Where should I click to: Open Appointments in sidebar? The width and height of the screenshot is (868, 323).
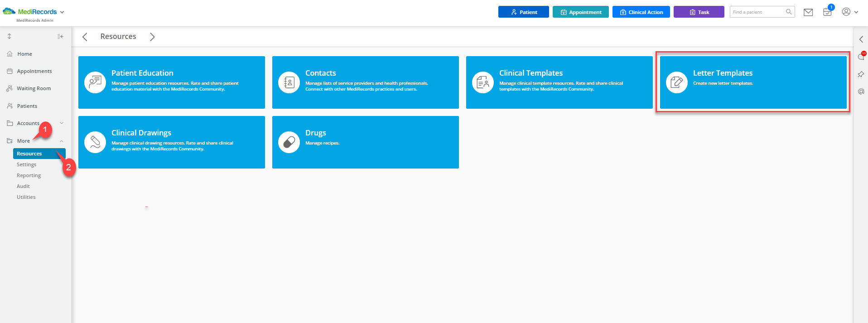34,71
